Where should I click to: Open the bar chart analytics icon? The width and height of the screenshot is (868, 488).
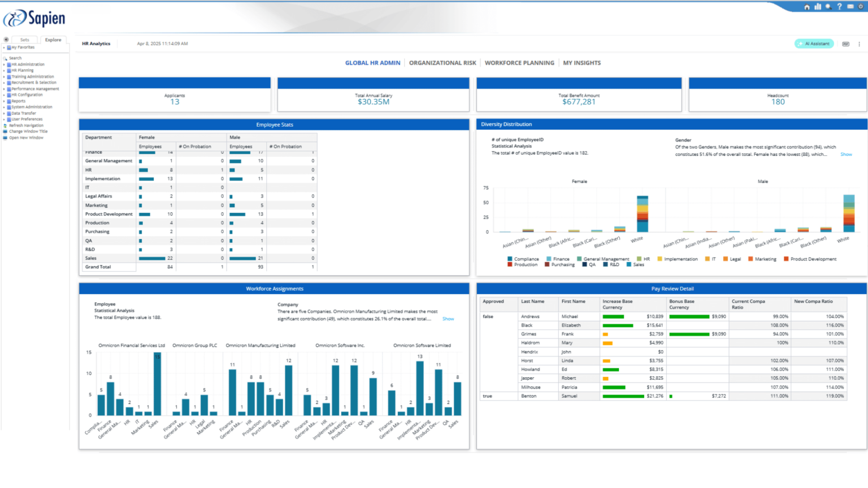click(817, 6)
